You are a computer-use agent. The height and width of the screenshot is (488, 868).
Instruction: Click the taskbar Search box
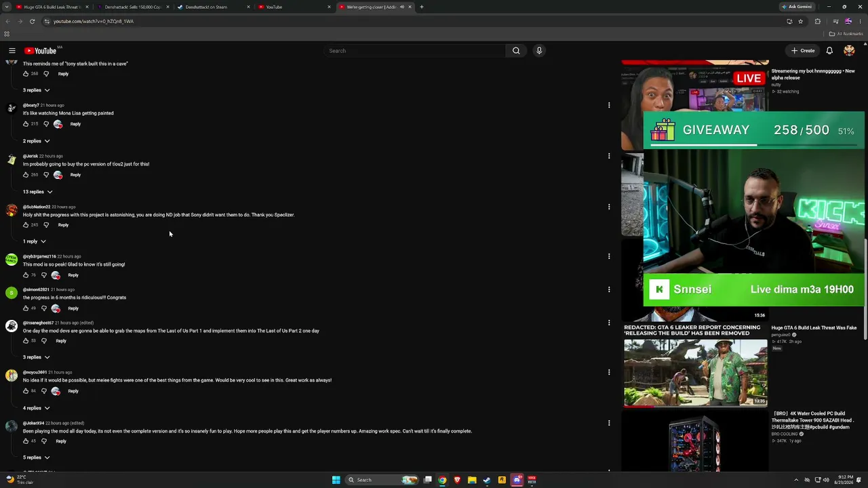(x=382, y=480)
